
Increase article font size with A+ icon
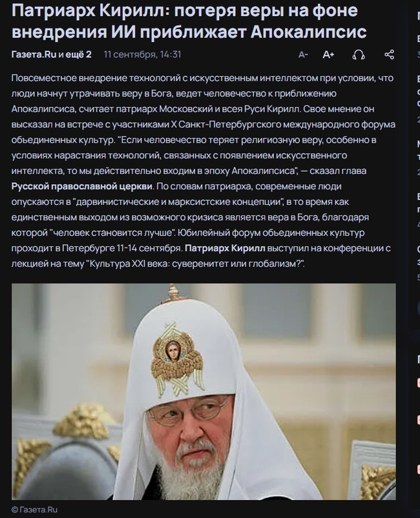tap(328, 55)
